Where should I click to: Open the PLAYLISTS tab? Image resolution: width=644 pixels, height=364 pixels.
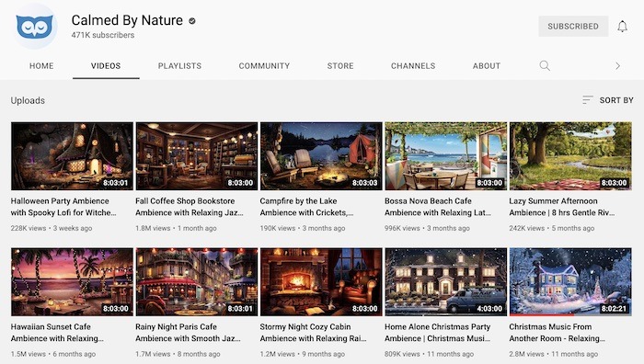[x=179, y=65]
